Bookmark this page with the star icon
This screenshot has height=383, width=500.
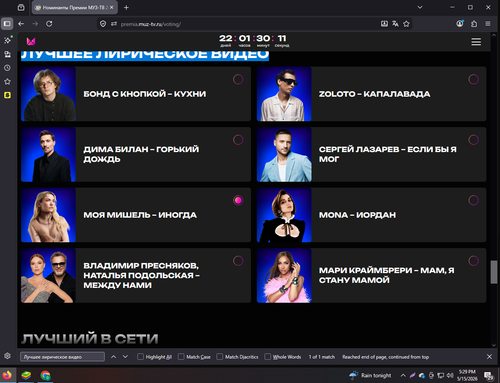406,24
